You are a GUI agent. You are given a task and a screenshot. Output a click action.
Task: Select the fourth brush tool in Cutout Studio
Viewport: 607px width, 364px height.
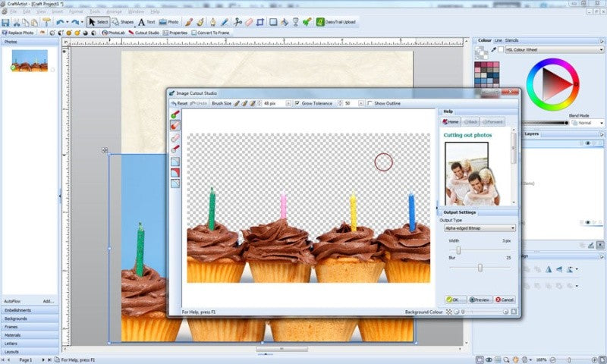tap(175, 149)
